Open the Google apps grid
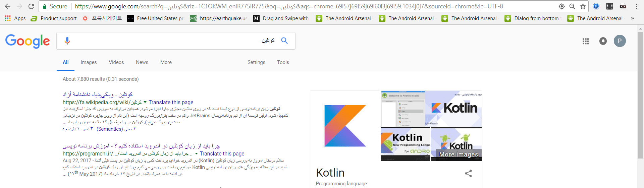644x188 pixels. (586, 41)
